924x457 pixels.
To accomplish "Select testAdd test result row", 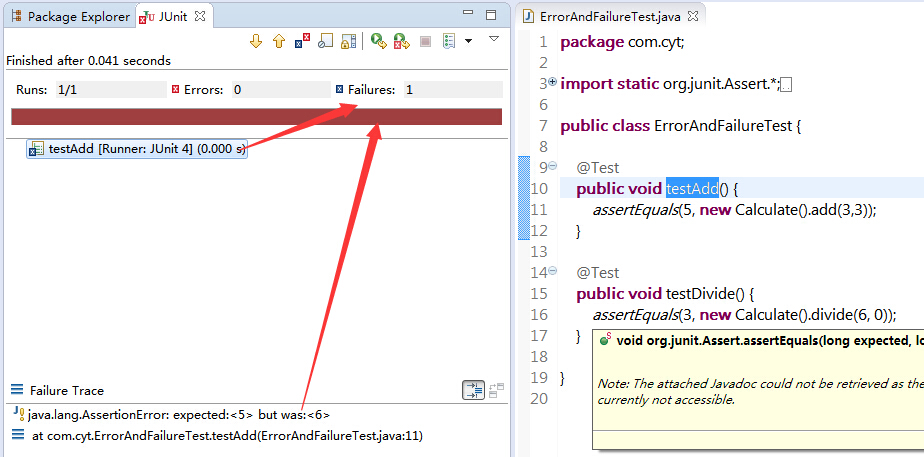I will (x=137, y=150).
